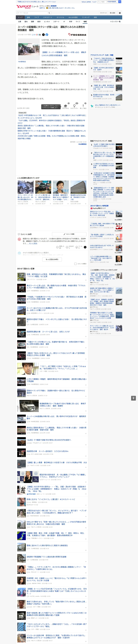Open ranking item 1「ひめゆり」写真を並べ利用
Screen dimensions: 138x644
point(104,60)
